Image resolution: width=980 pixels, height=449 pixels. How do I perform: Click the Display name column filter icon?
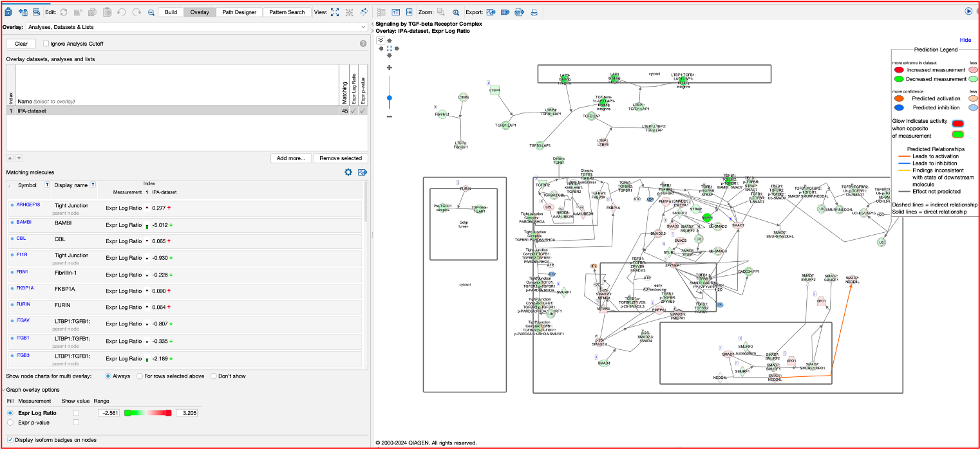click(93, 185)
